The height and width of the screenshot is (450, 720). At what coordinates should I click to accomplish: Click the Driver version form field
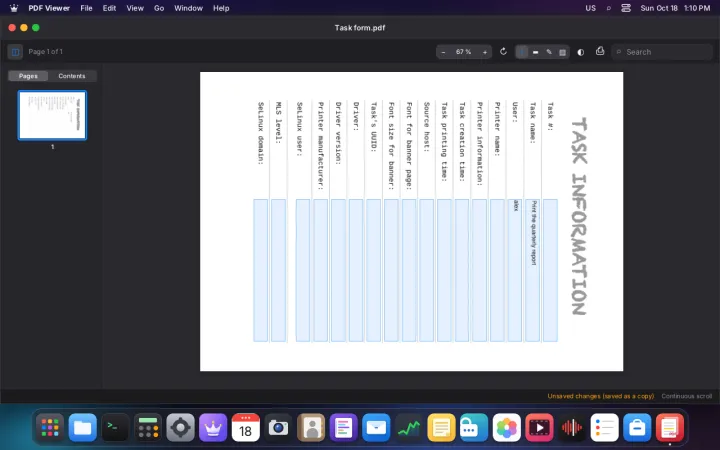(338, 270)
